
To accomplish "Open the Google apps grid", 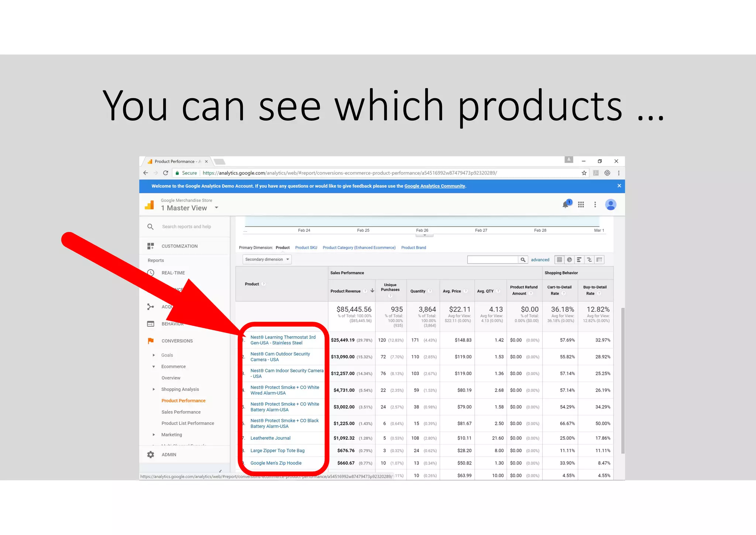I will pyautogui.click(x=581, y=204).
